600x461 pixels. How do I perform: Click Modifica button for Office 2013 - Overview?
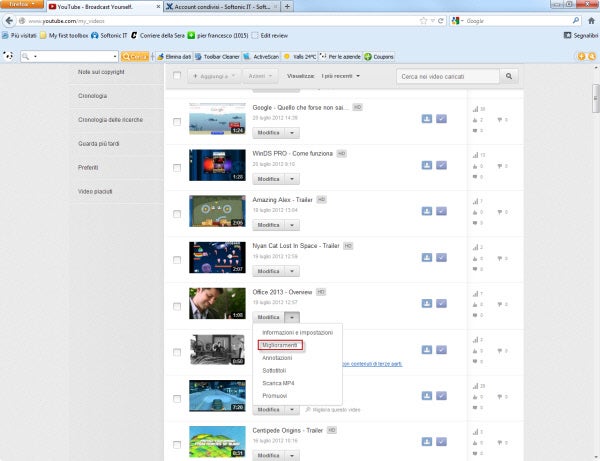point(269,317)
